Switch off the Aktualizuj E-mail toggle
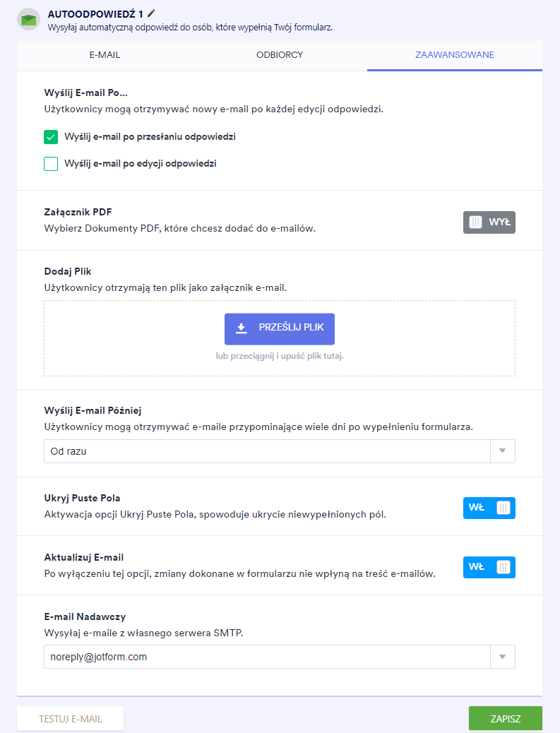Screen dimensions: 560x733 [489, 567]
